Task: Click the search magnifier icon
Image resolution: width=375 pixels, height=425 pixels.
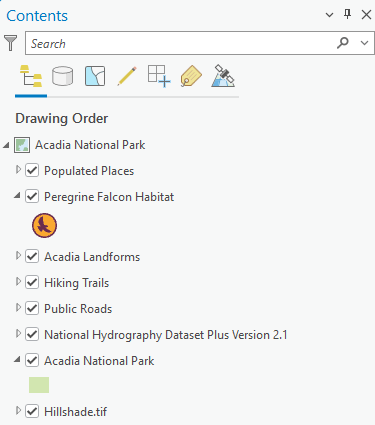Action: click(x=342, y=43)
